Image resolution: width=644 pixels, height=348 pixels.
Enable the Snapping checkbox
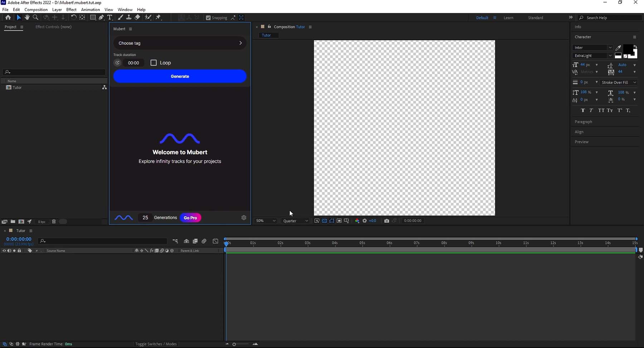[208, 18]
